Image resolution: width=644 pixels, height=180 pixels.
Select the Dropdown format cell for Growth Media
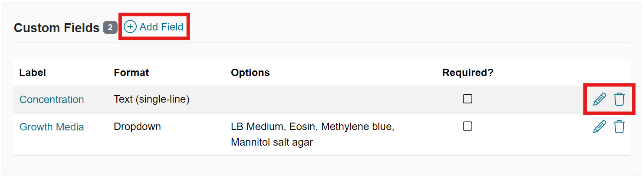point(137,127)
